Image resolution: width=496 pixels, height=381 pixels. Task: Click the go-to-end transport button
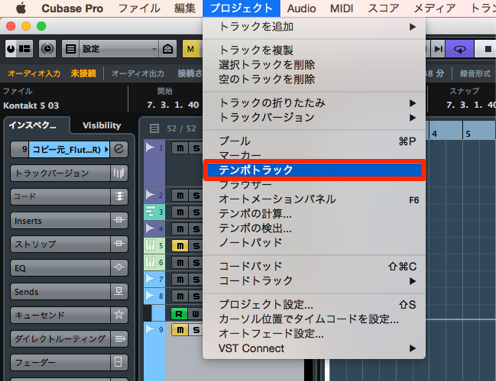438,49
